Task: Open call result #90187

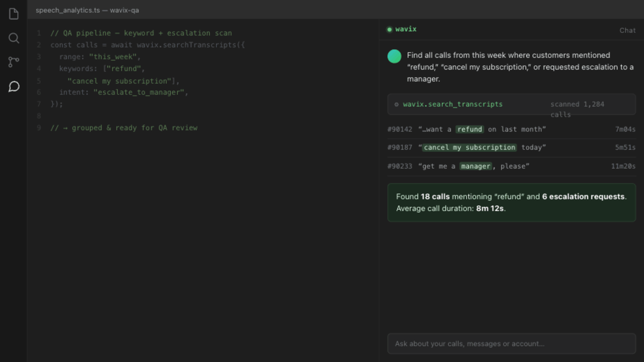Action: coord(511,147)
